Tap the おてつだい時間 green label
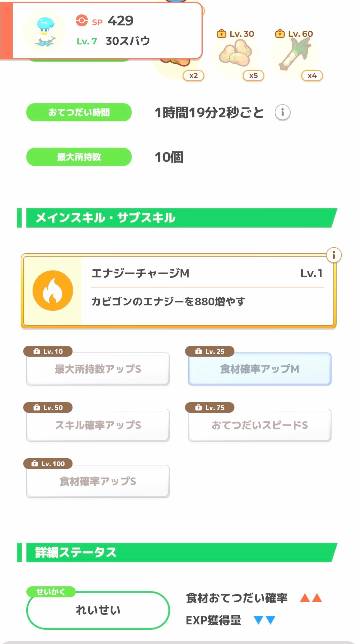The height and width of the screenshot is (644, 357). click(79, 112)
